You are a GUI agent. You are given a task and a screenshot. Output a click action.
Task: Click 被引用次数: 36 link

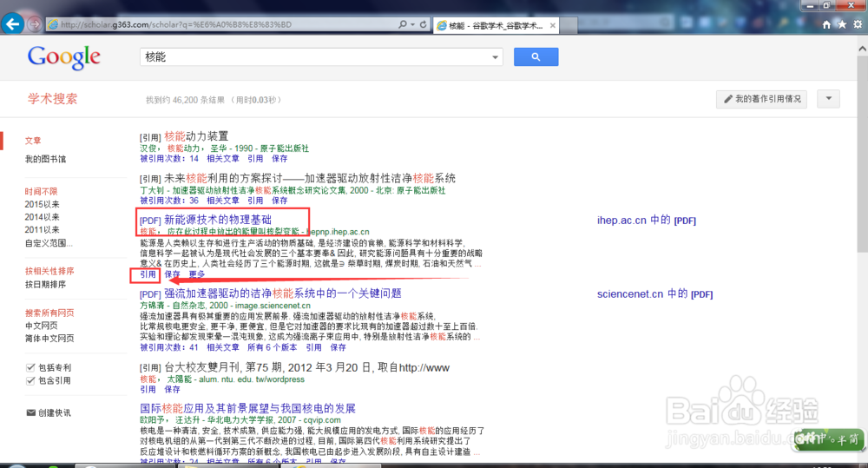pos(169,201)
